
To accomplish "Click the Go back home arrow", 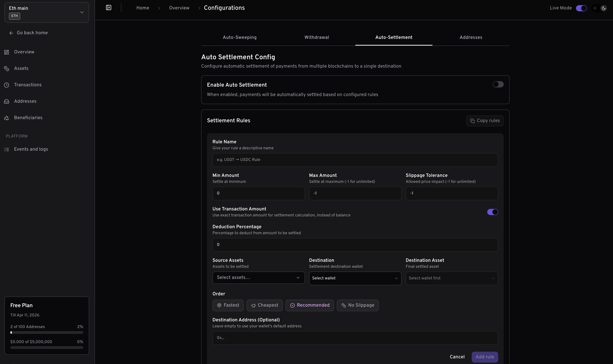I will pos(11,33).
